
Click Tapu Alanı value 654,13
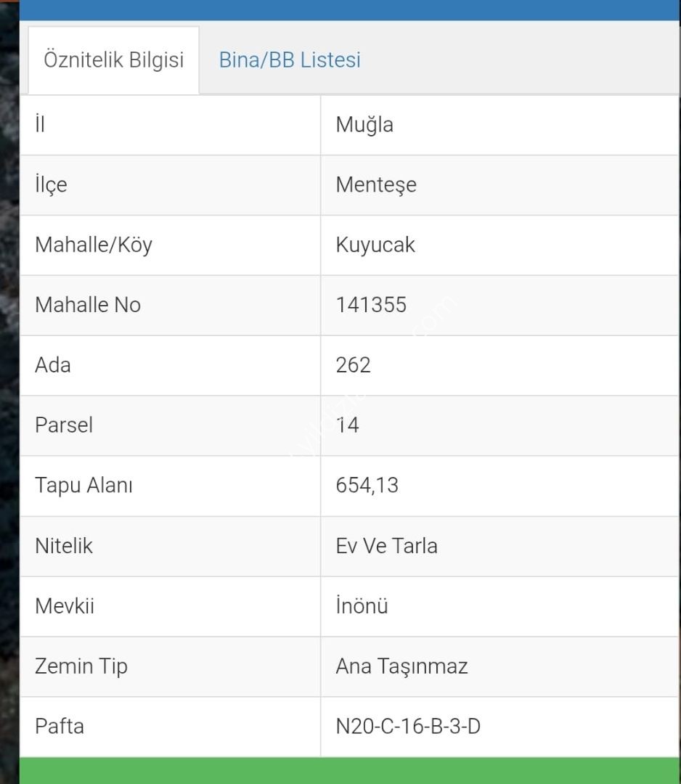pyautogui.click(x=367, y=486)
